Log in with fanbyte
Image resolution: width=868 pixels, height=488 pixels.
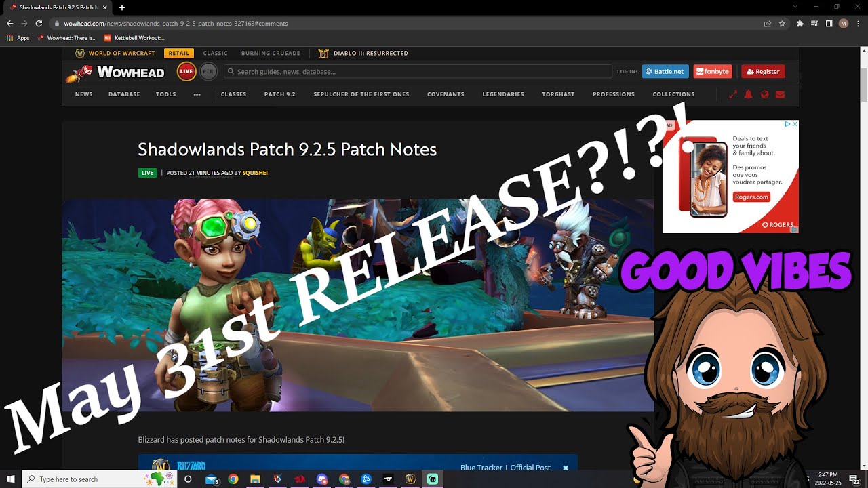[x=713, y=71]
